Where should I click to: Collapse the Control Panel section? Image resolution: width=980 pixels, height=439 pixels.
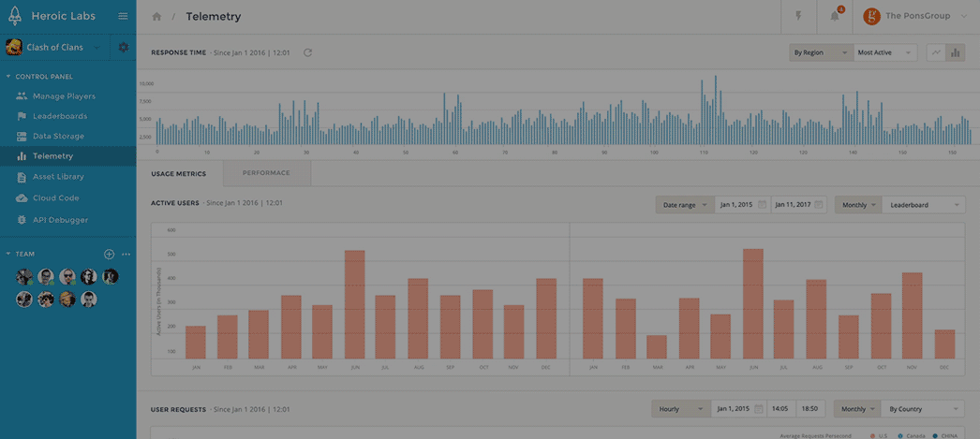(x=9, y=77)
